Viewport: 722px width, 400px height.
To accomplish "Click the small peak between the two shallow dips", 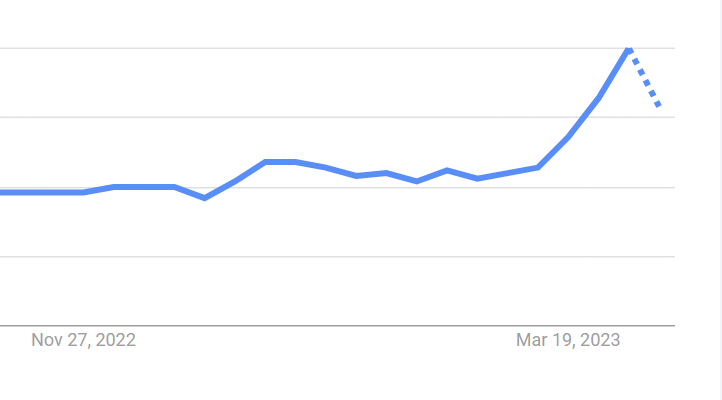I will click(447, 170).
